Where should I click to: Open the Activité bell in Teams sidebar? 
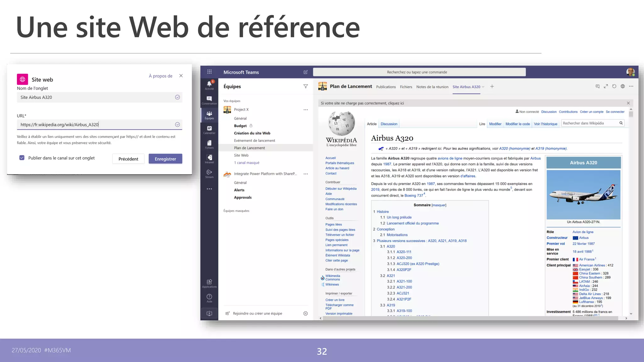point(209,85)
